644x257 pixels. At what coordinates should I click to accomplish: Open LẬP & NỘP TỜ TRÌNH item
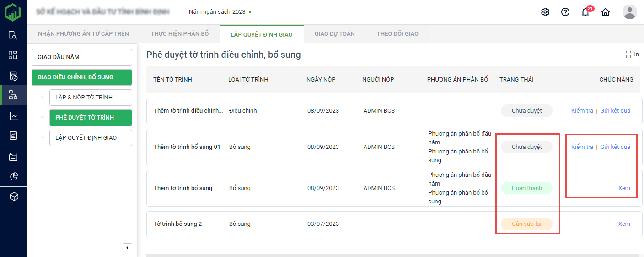click(x=91, y=98)
